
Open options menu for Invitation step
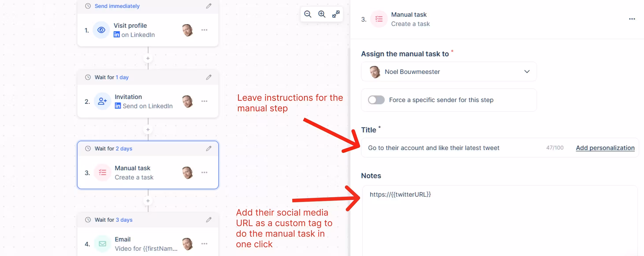pos(204,101)
